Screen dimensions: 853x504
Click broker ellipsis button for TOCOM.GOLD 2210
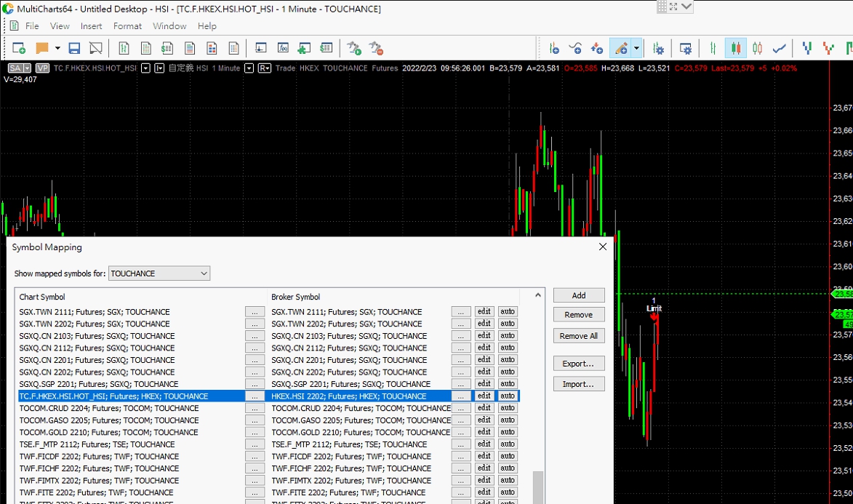[461, 432]
